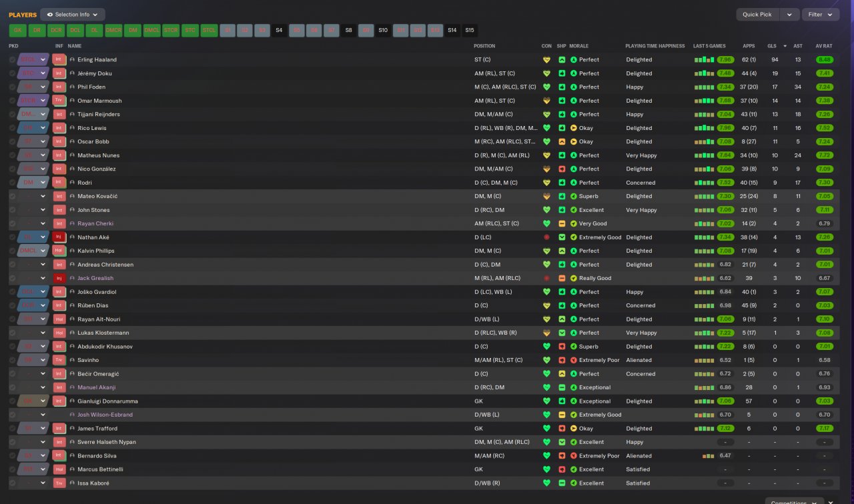
Task: Click the Quick Pick button
Action: click(x=757, y=14)
